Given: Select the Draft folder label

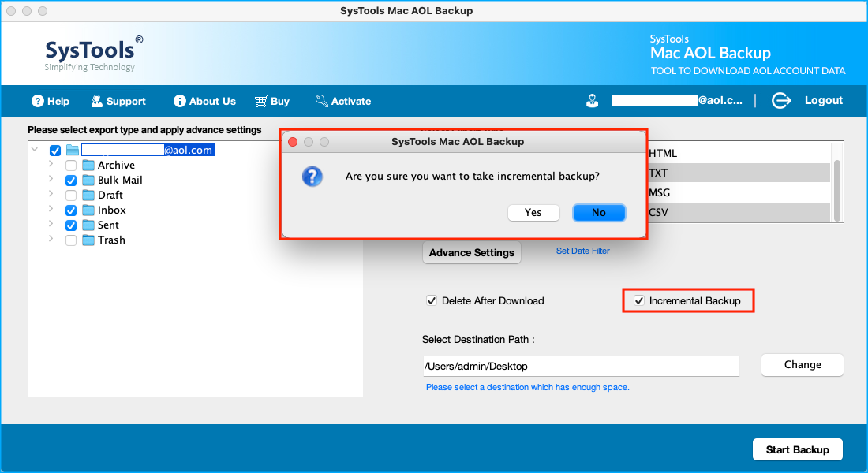Looking at the screenshot, I should (x=110, y=195).
